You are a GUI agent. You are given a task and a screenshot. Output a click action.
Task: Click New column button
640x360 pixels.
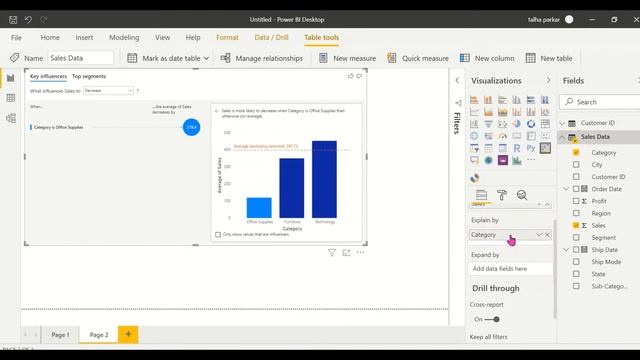click(x=487, y=58)
